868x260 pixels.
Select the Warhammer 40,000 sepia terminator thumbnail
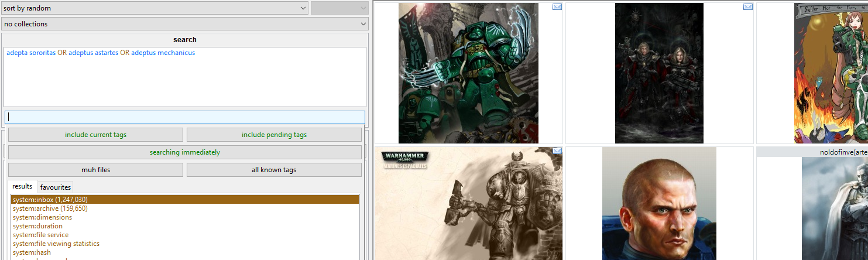click(468, 203)
